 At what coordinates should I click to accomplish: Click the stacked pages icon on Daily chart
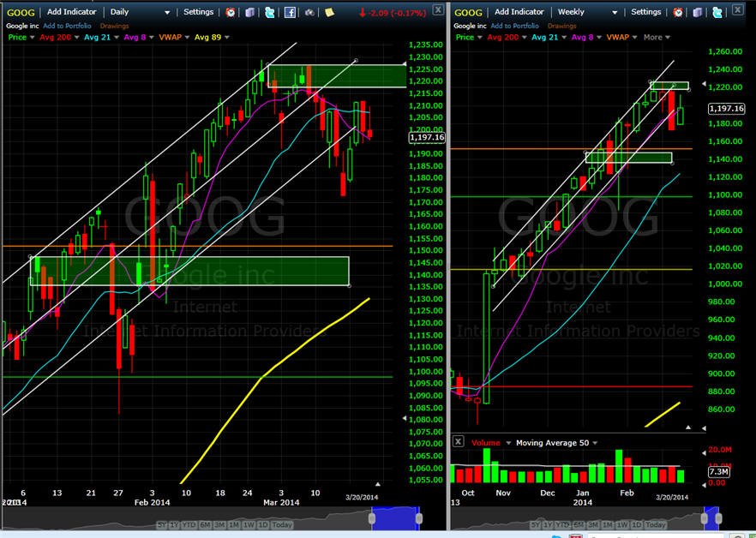(x=249, y=12)
